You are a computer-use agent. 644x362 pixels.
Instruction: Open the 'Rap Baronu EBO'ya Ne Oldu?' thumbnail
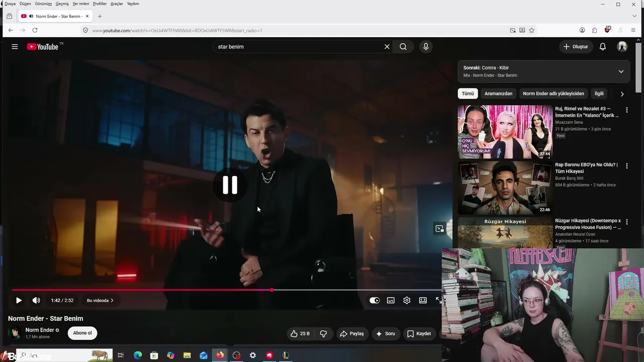coord(505,188)
